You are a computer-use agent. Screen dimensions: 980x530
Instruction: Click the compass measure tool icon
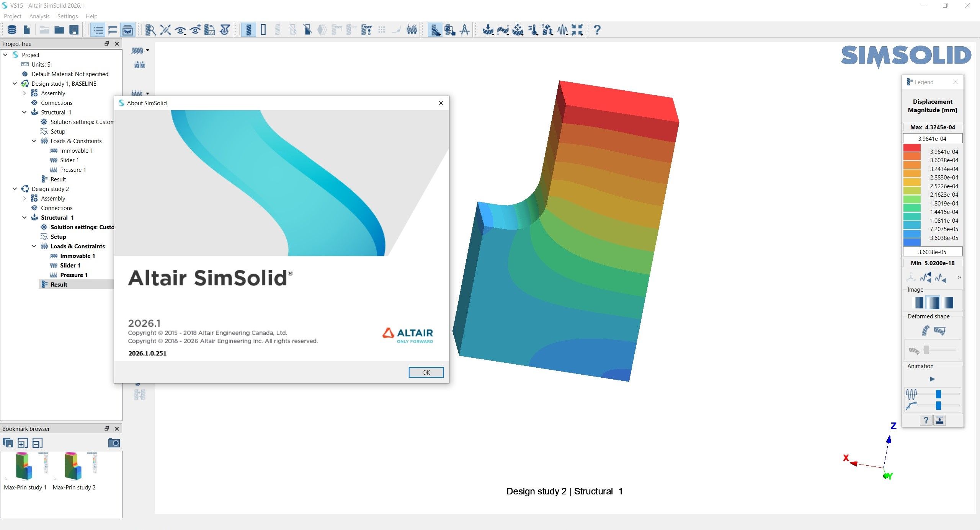pyautogui.click(x=465, y=29)
